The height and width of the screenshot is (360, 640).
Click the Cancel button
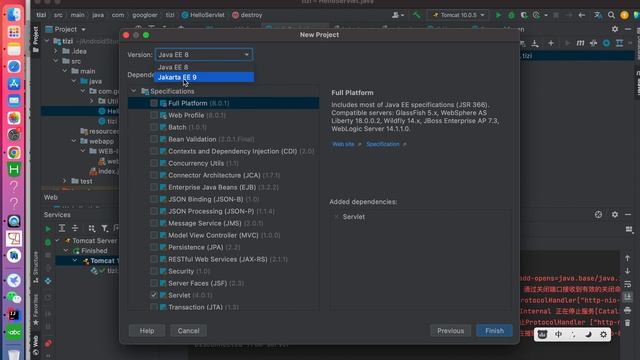(x=188, y=331)
